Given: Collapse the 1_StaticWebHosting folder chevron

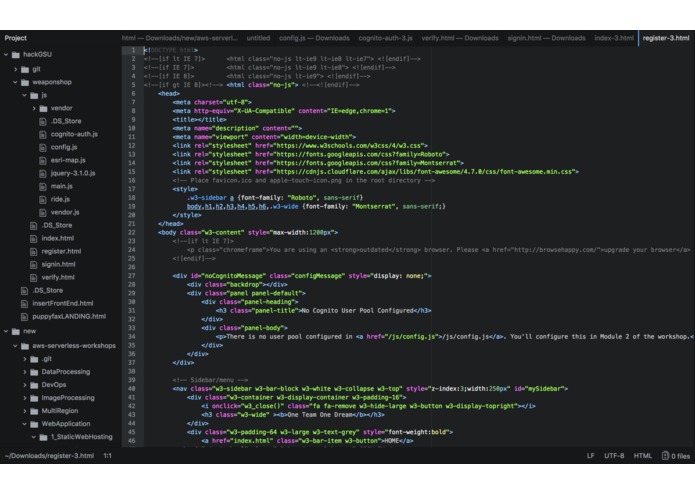Looking at the screenshot, I should 34,437.
